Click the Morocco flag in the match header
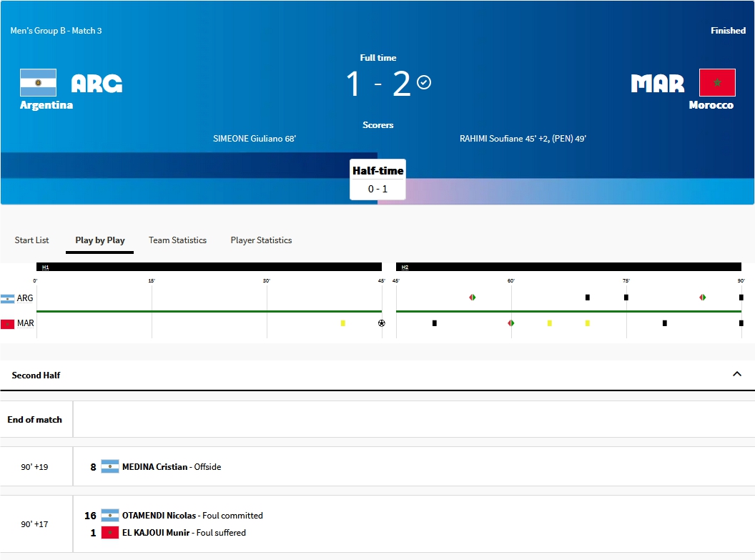Viewport: 755px width, 560px height. pyautogui.click(x=716, y=83)
